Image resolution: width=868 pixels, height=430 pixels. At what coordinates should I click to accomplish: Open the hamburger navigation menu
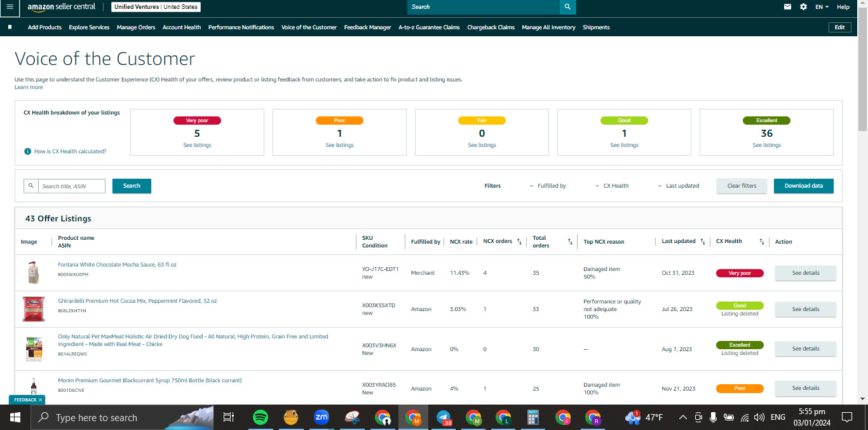tap(9, 7)
